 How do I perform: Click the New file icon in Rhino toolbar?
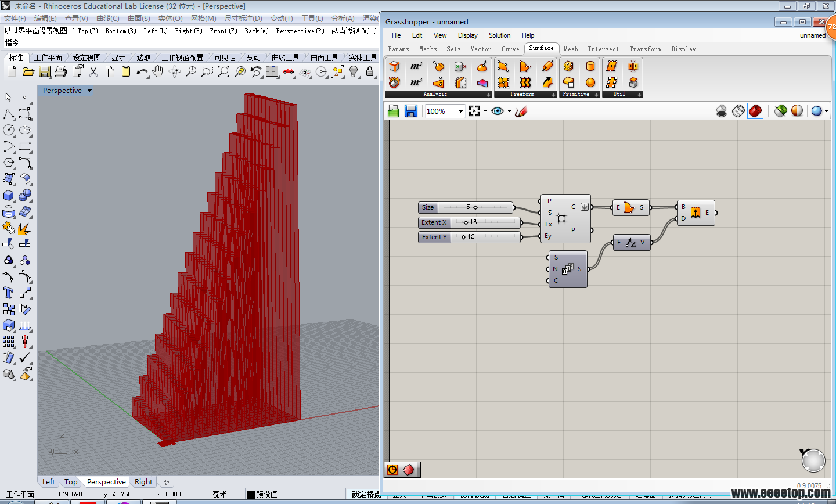point(12,72)
